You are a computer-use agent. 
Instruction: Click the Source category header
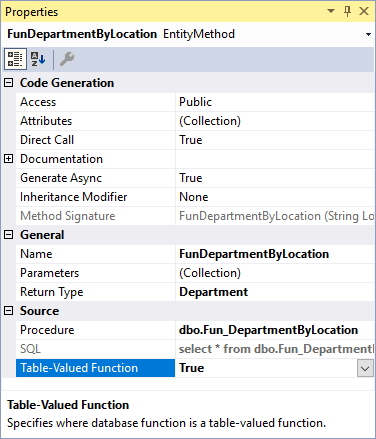(x=39, y=311)
